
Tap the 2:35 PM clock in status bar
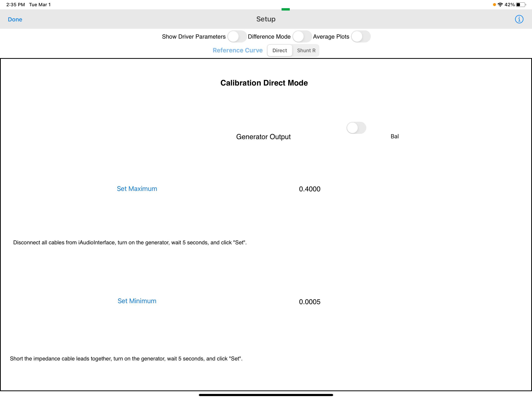16,4
